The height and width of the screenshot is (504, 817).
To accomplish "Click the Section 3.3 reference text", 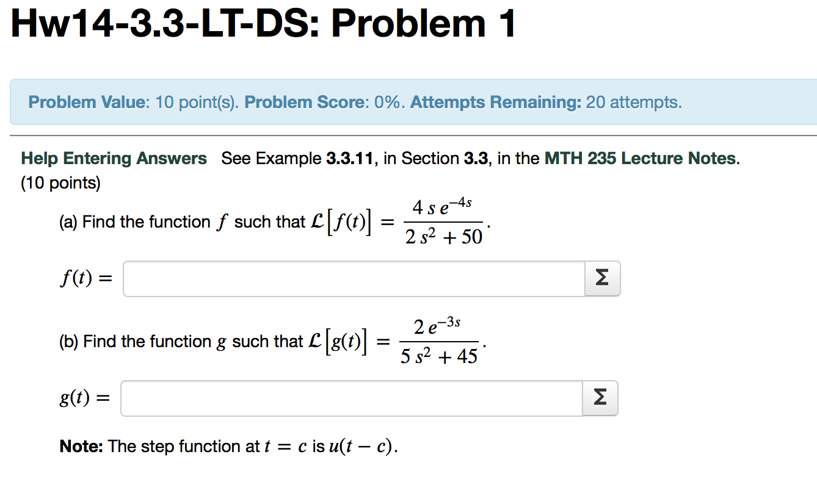I will 474,158.
